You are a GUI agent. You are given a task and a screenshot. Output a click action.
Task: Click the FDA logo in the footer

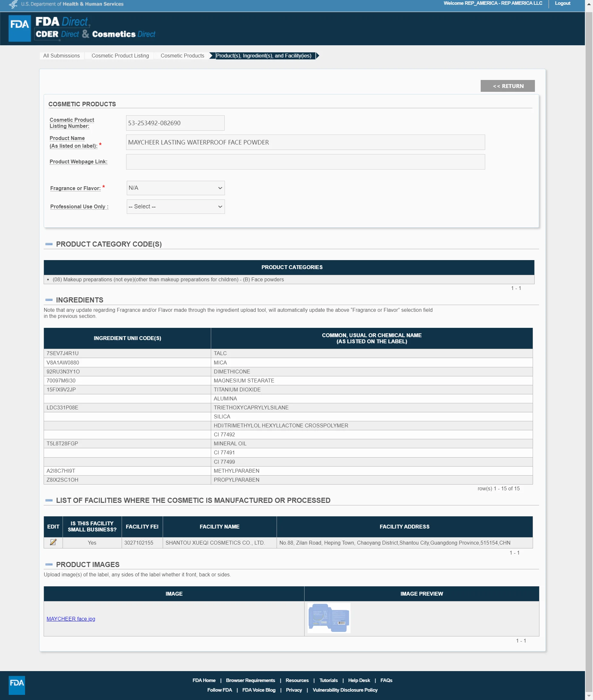coord(17,685)
